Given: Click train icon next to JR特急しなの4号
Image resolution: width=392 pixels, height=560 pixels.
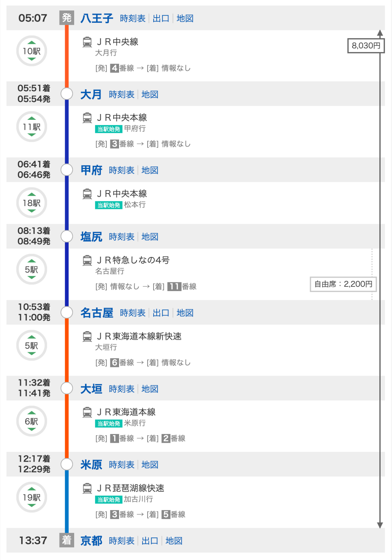Looking at the screenshot, I should [87, 260].
